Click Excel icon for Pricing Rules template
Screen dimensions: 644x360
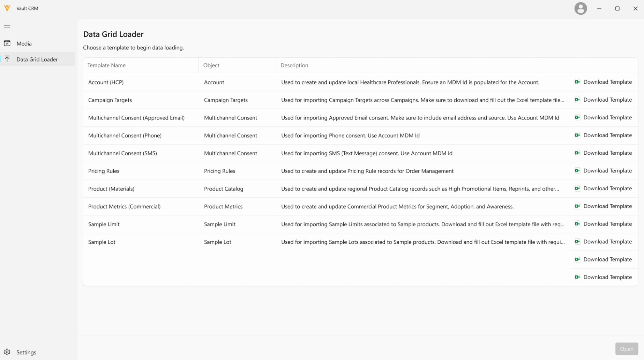coord(577,171)
